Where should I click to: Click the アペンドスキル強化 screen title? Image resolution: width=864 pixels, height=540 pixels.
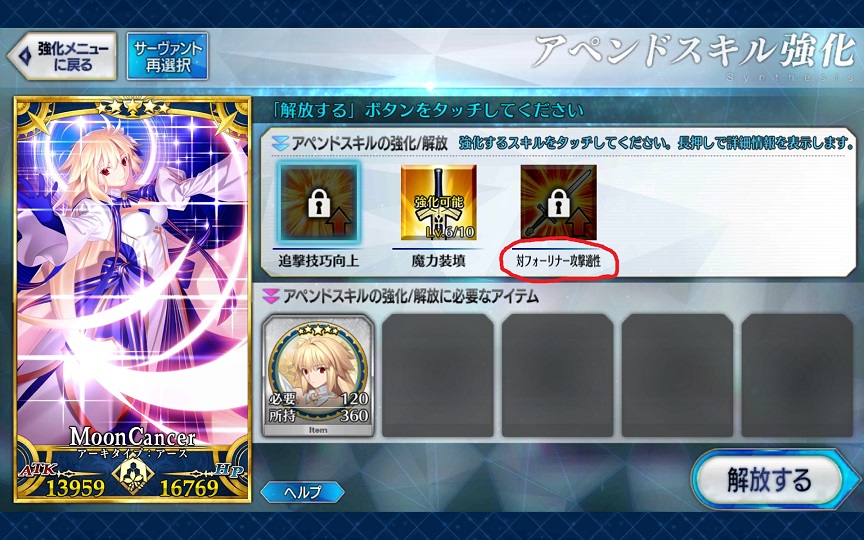693,51
